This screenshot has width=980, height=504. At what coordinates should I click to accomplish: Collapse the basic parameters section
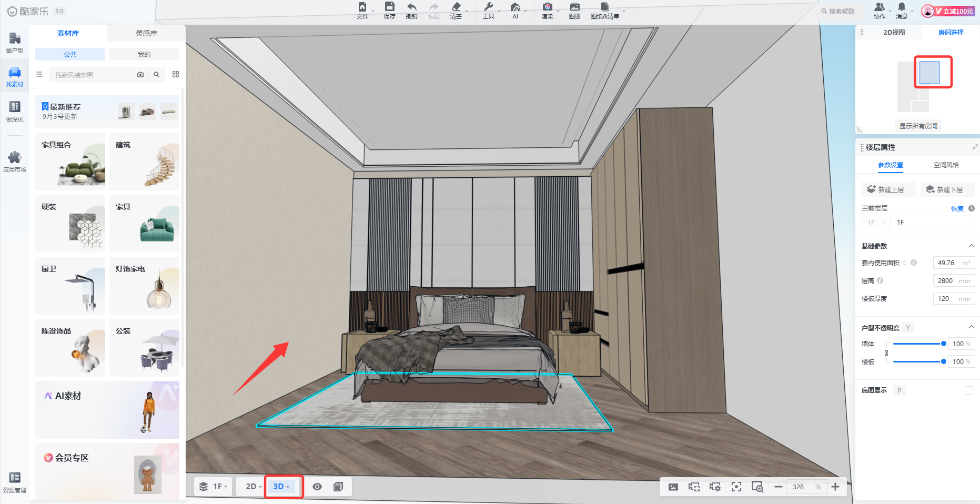coord(971,246)
